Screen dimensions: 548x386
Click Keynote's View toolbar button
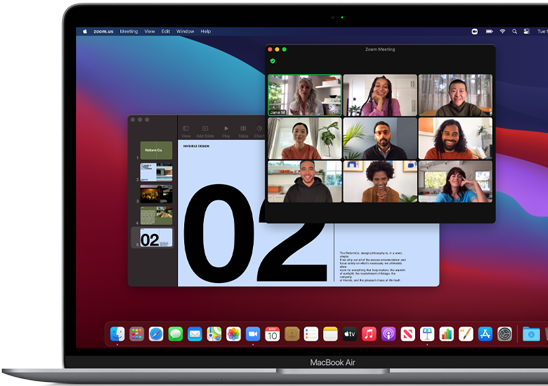point(186,131)
